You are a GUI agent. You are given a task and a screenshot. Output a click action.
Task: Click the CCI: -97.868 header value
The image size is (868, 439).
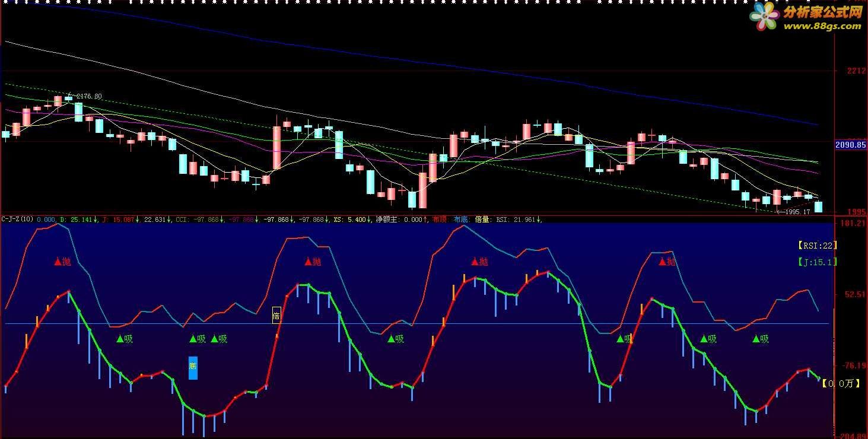200,220
